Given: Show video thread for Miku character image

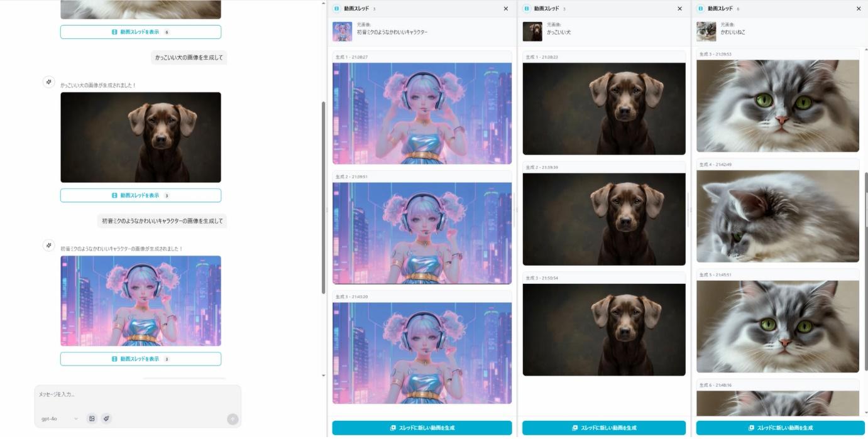Looking at the screenshot, I should 141,359.
